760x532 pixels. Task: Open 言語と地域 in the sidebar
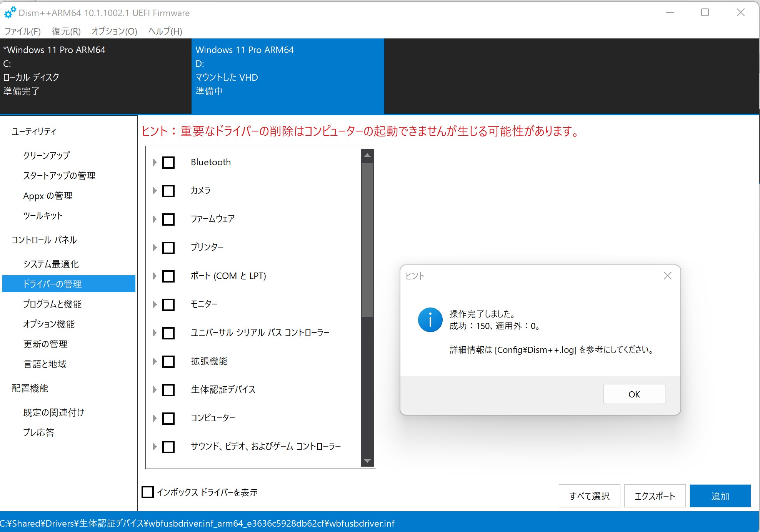(x=45, y=364)
